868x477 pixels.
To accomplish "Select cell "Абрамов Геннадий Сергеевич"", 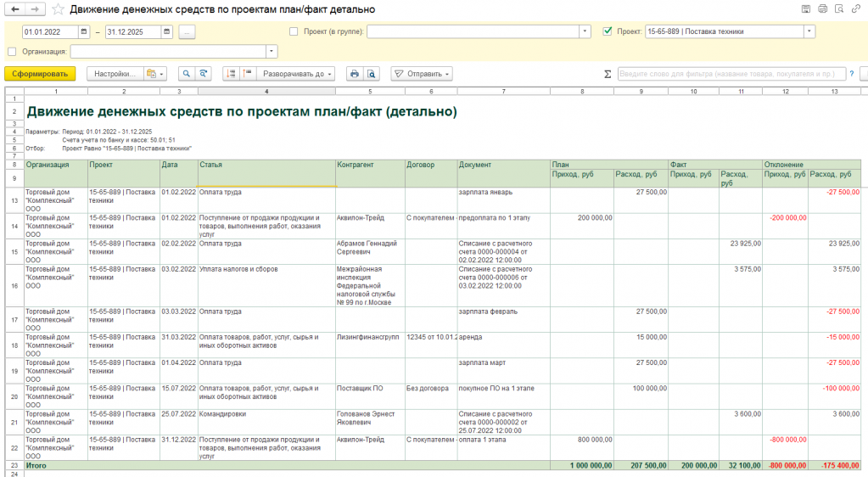I will click(370, 251).
